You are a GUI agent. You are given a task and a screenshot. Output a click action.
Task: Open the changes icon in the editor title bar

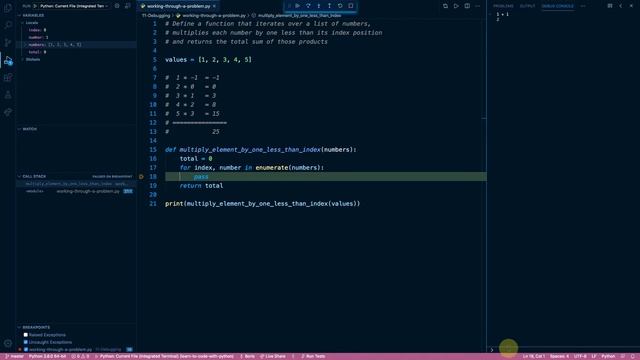[445, 6]
